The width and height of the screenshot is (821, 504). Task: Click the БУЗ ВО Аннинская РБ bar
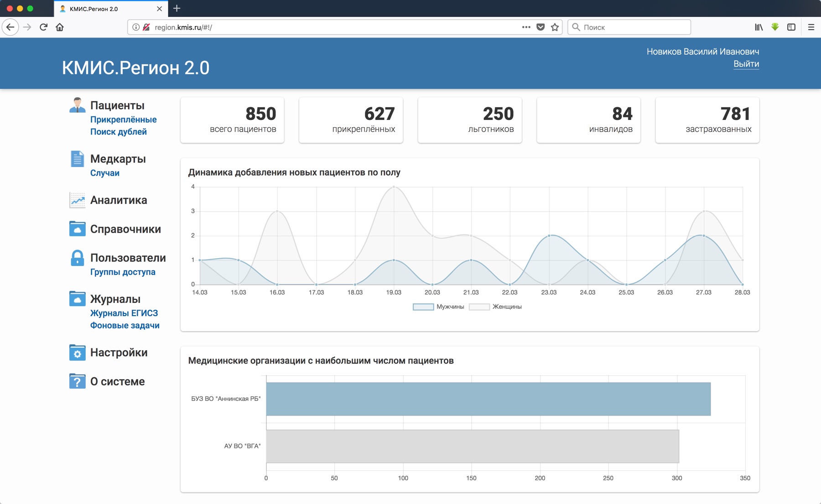coord(488,399)
